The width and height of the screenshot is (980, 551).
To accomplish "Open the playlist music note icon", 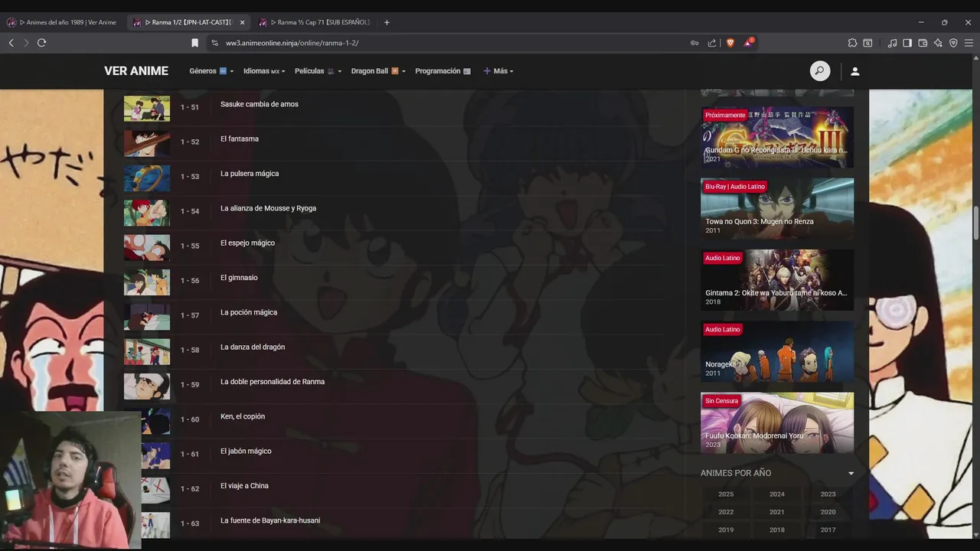I will tap(892, 43).
